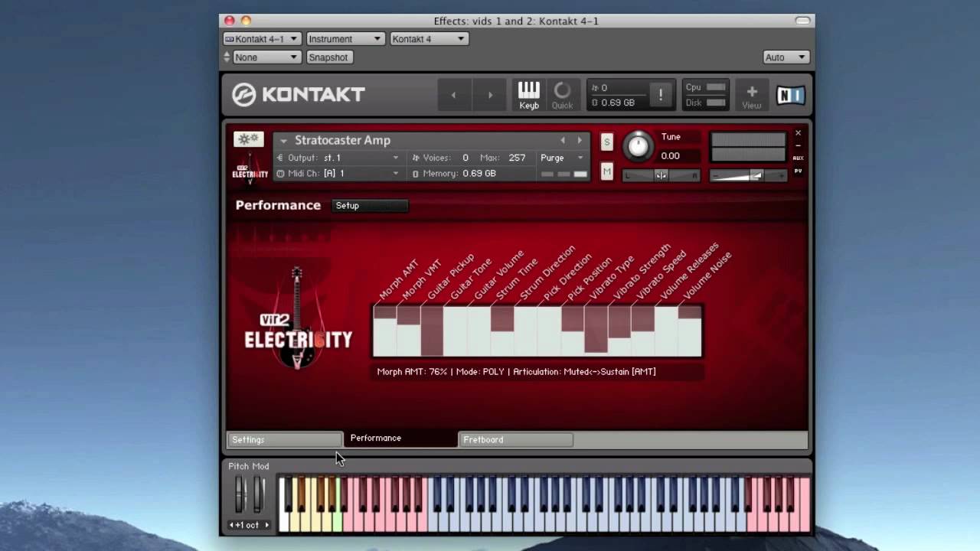
Task: Click the green key on the keyboard
Action: point(338,520)
